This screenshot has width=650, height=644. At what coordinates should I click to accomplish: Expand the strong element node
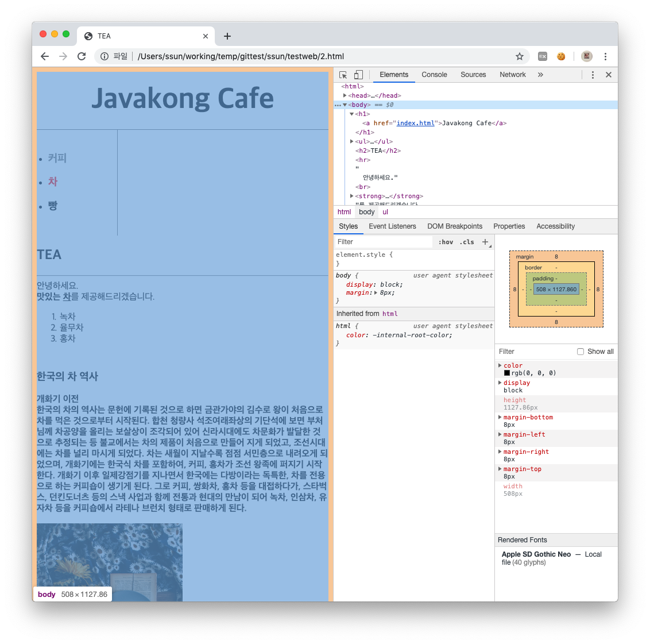coord(351,196)
